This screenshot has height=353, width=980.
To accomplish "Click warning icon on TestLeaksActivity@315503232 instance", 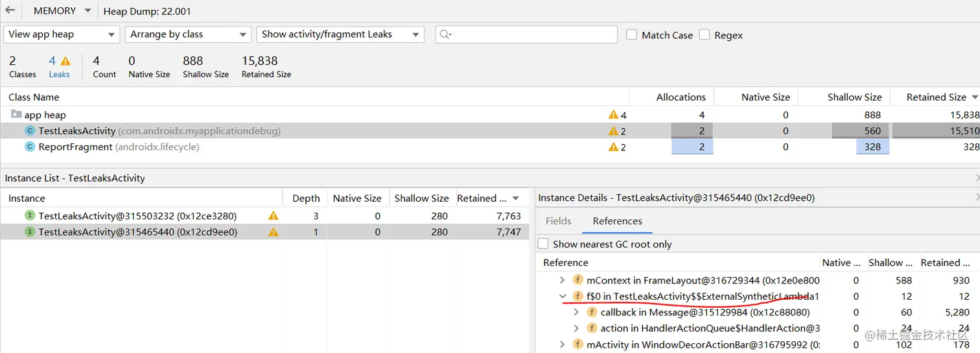I will coord(274,216).
